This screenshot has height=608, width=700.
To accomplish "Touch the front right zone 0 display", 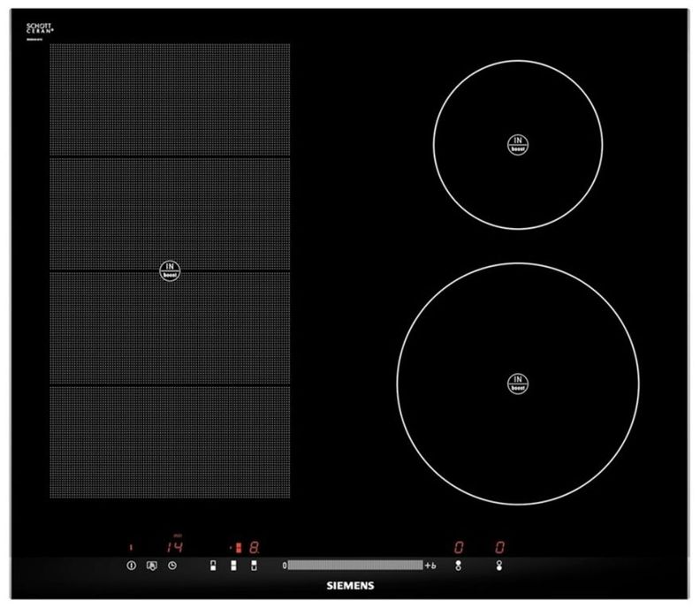I will click(499, 547).
